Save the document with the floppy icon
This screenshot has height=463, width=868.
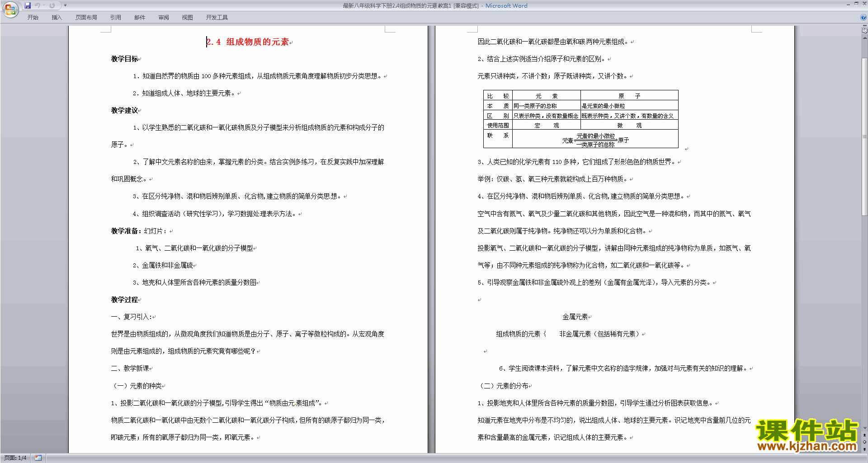point(28,5)
